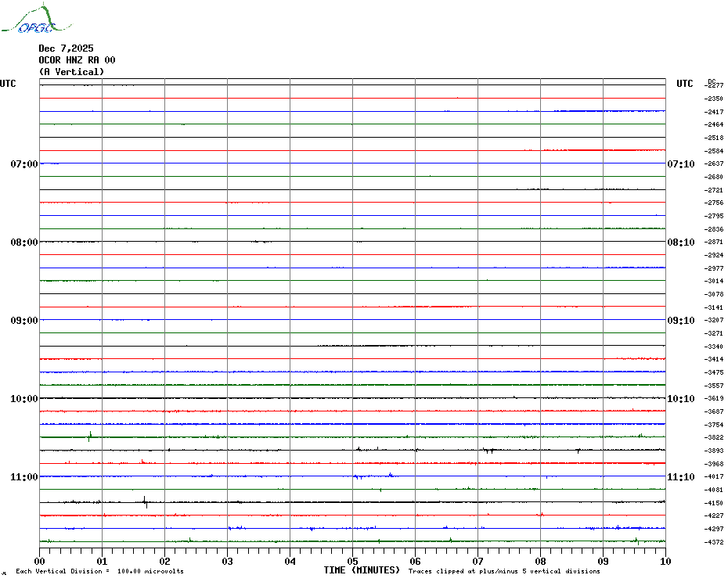Click the 00 minute tick label
Viewport: 728px width, 582px height.
40,561
